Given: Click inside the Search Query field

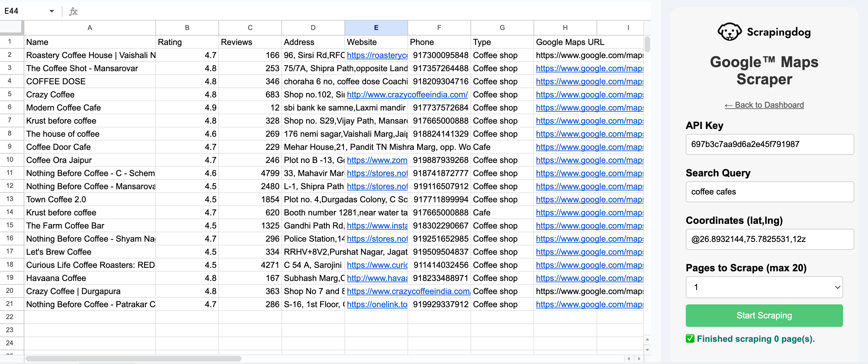Looking at the screenshot, I should (770, 192).
